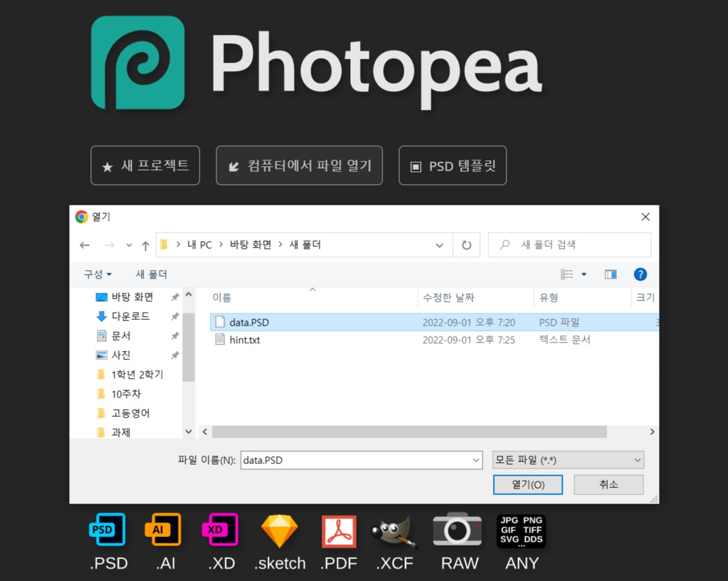Viewport: 728px width, 581px height.
Task: Click the hint.txt file icon
Action: click(x=220, y=339)
